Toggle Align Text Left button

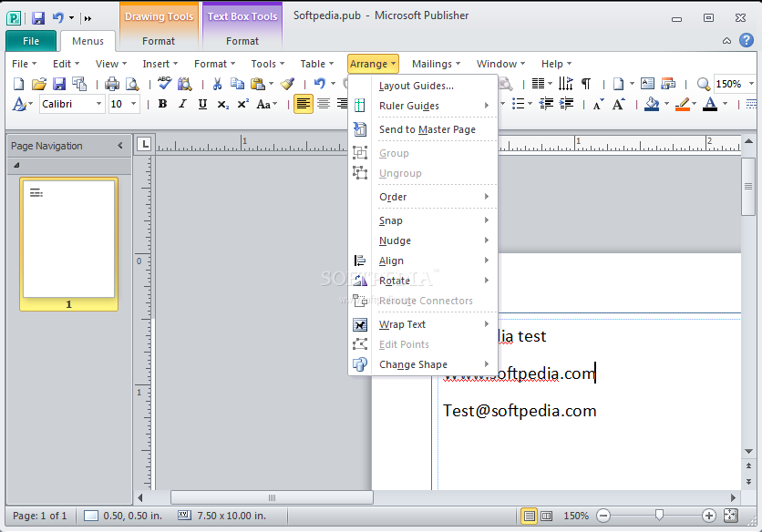(304, 104)
